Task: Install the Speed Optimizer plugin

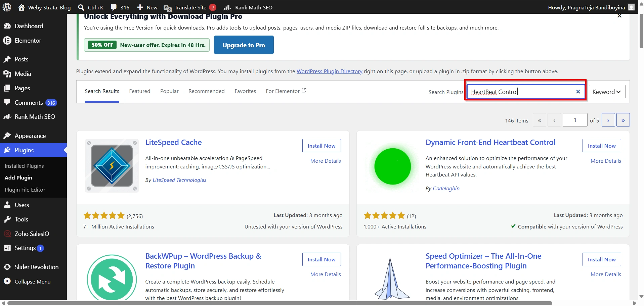Action: click(601, 259)
